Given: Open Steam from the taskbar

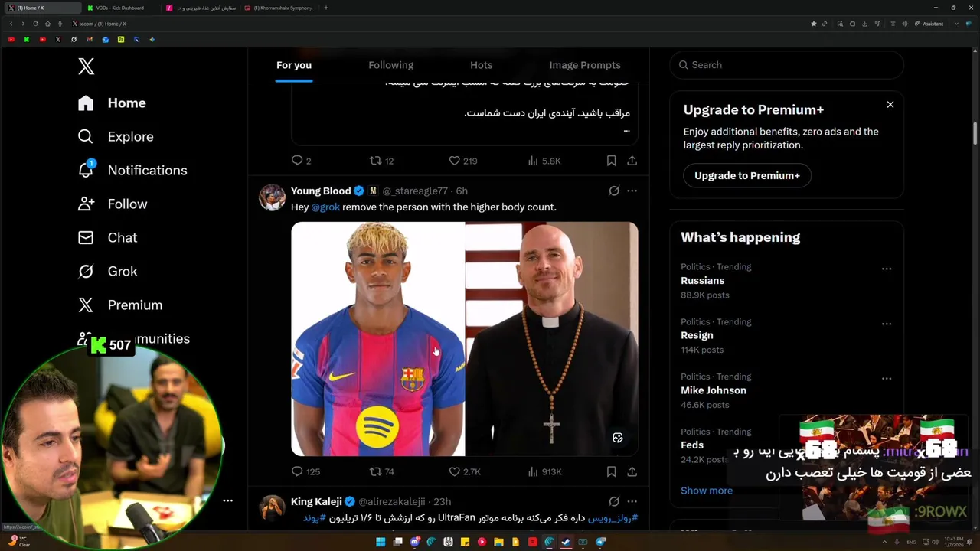Looking at the screenshot, I should (567, 542).
